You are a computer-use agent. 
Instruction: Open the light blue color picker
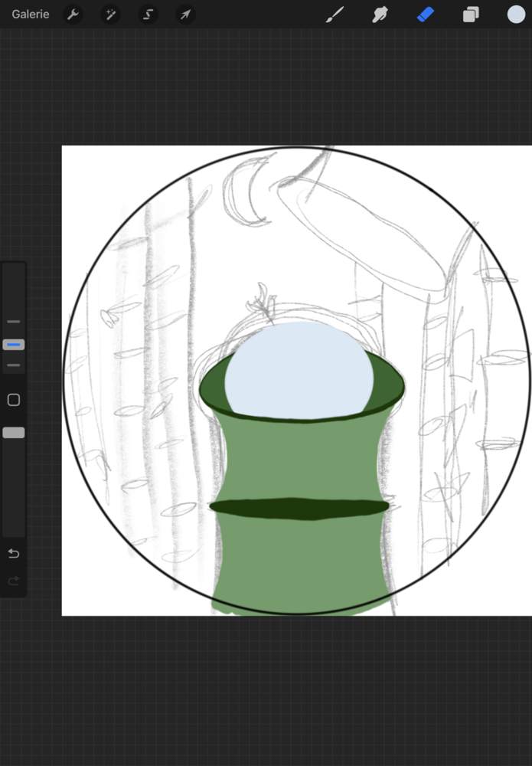coord(516,15)
